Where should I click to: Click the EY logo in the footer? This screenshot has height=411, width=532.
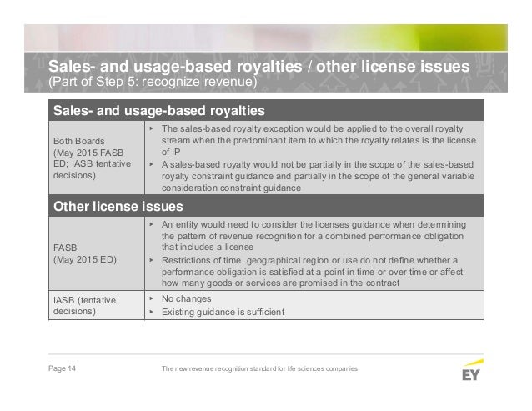tap(472, 370)
